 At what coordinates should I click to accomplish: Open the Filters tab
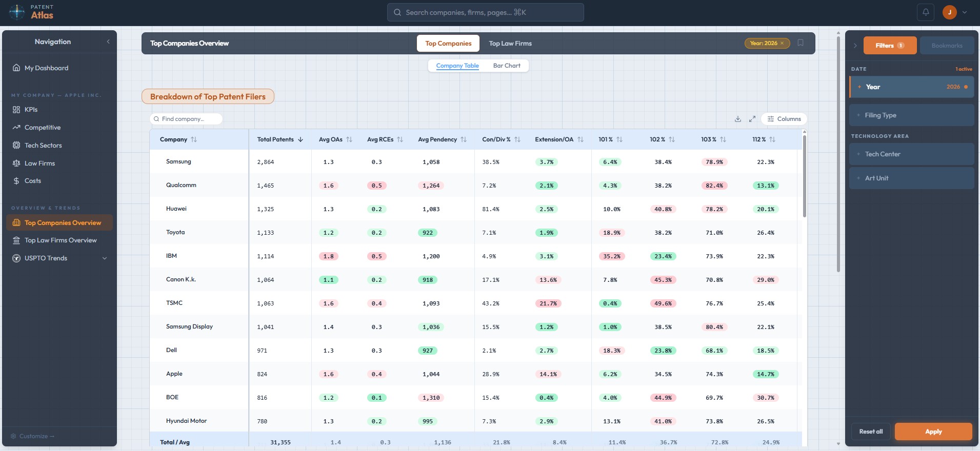click(x=890, y=46)
